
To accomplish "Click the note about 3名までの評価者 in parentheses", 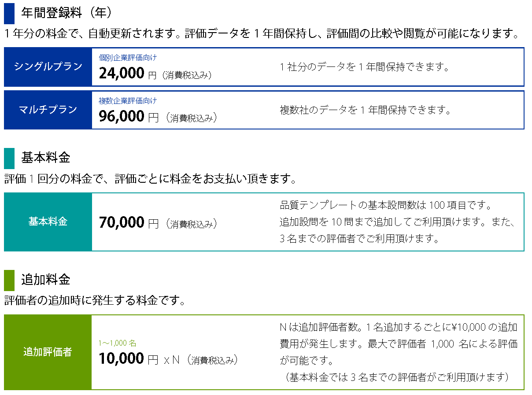I will coord(395,377).
